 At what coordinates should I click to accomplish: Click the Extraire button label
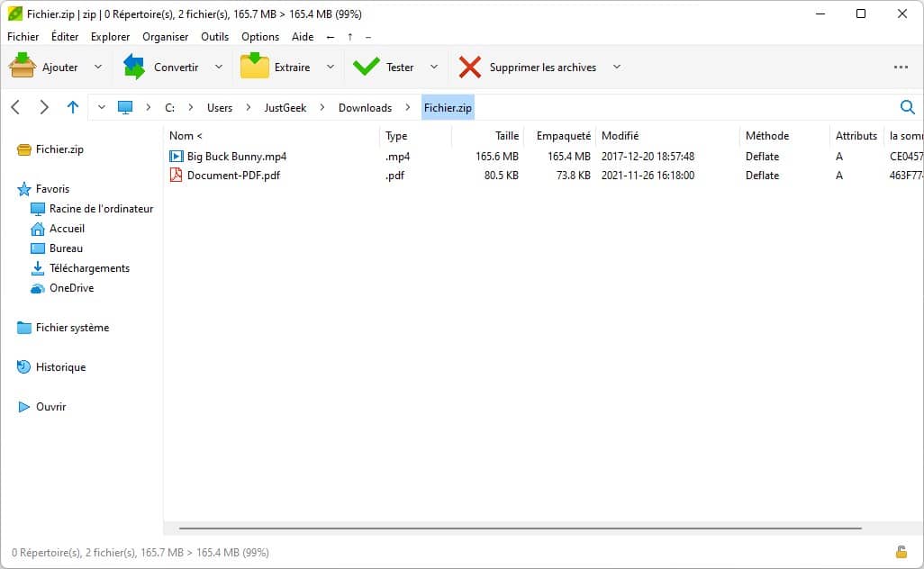tap(292, 68)
